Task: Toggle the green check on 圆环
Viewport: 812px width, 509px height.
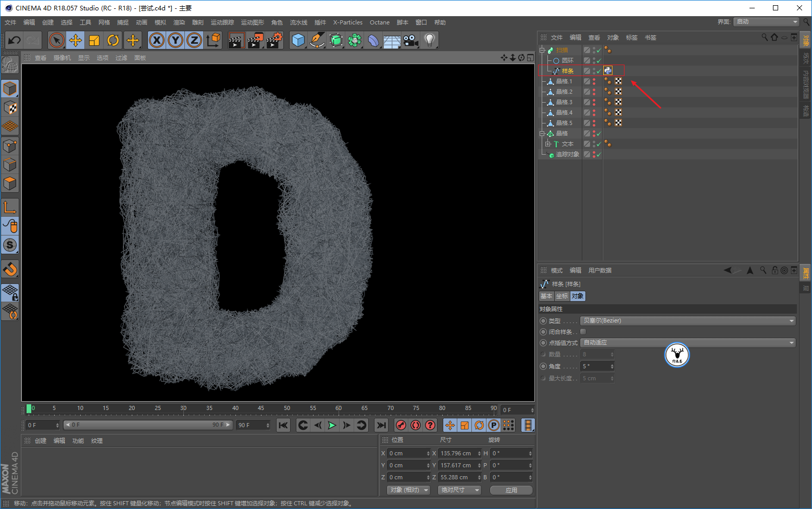Action: click(x=599, y=60)
